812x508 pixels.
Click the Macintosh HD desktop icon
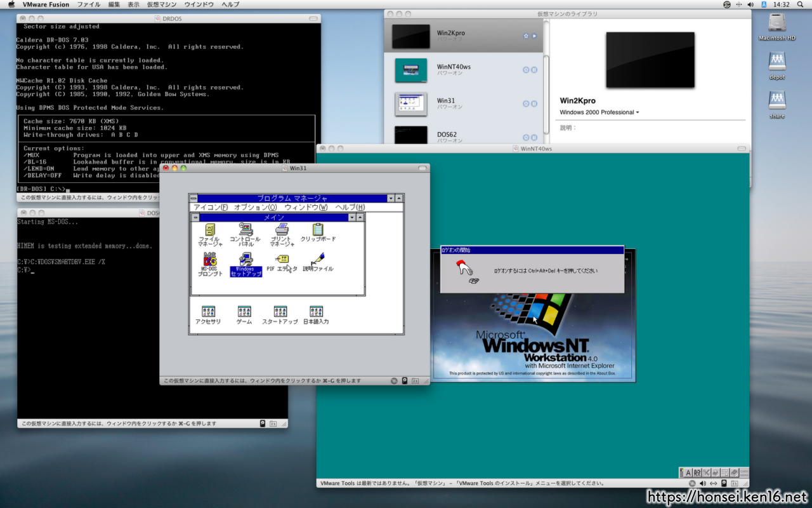pos(776,23)
